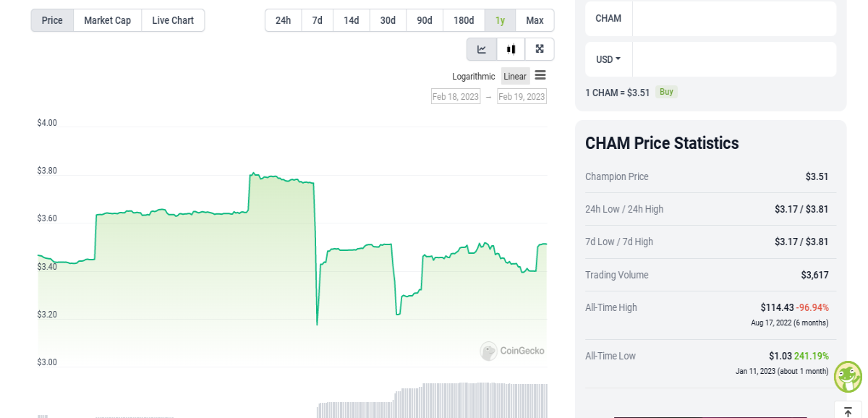Click the CoinGecko watermark logo
The height and width of the screenshot is (418, 868).
point(512,351)
